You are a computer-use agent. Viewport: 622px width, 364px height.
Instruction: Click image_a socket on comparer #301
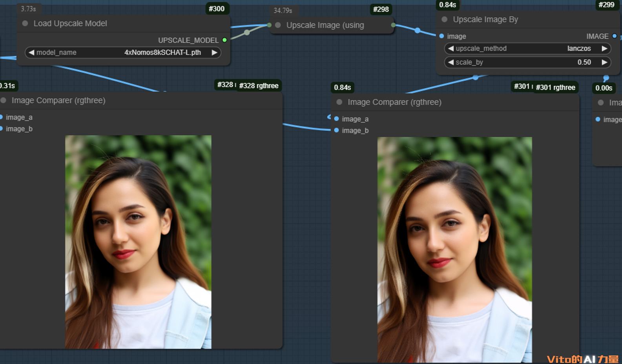pyautogui.click(x=336, y=119)
